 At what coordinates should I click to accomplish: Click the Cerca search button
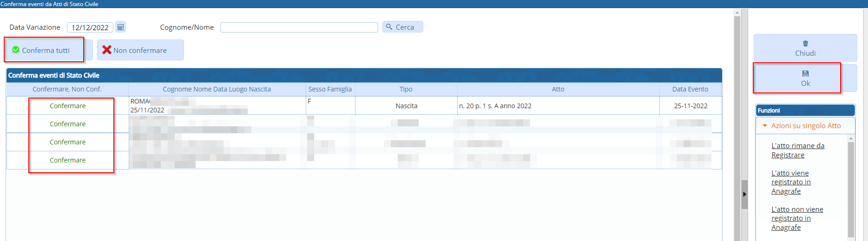coord(402,27)
